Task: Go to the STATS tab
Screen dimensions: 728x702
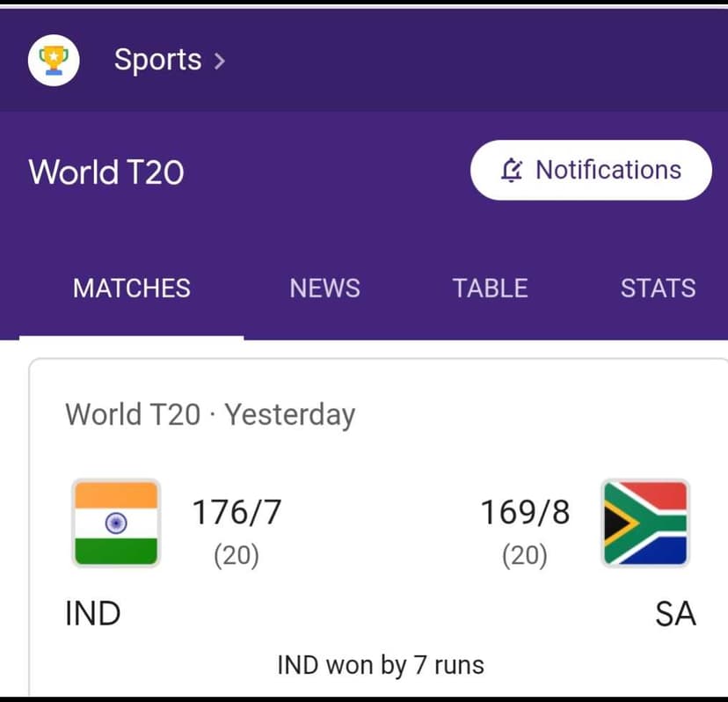Action: tap(658, 289)
